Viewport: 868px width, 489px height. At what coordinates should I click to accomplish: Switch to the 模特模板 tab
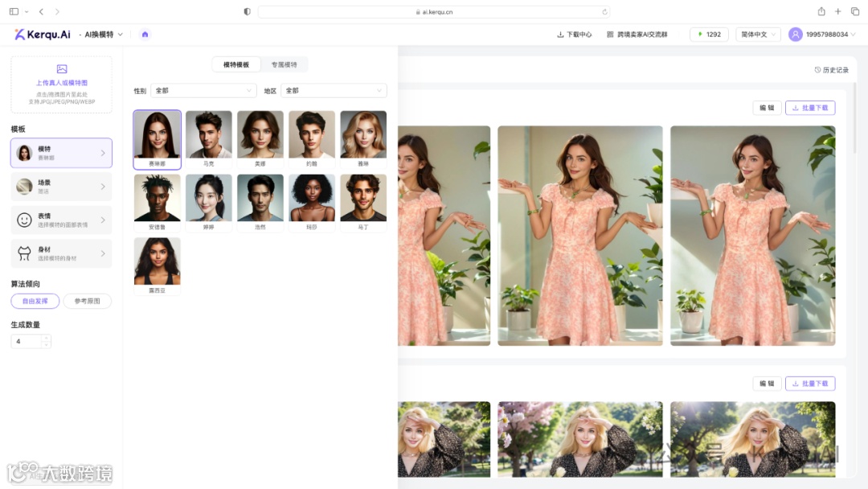(x=236, y=65)
